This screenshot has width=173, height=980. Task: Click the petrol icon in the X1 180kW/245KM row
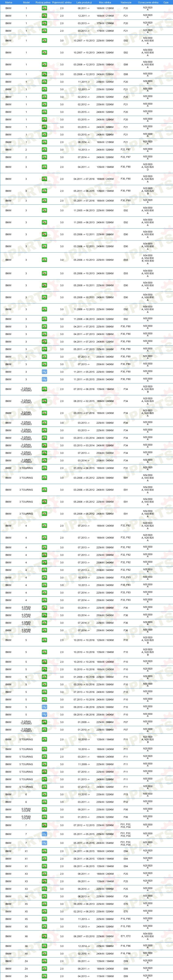[x=44, y=851]
